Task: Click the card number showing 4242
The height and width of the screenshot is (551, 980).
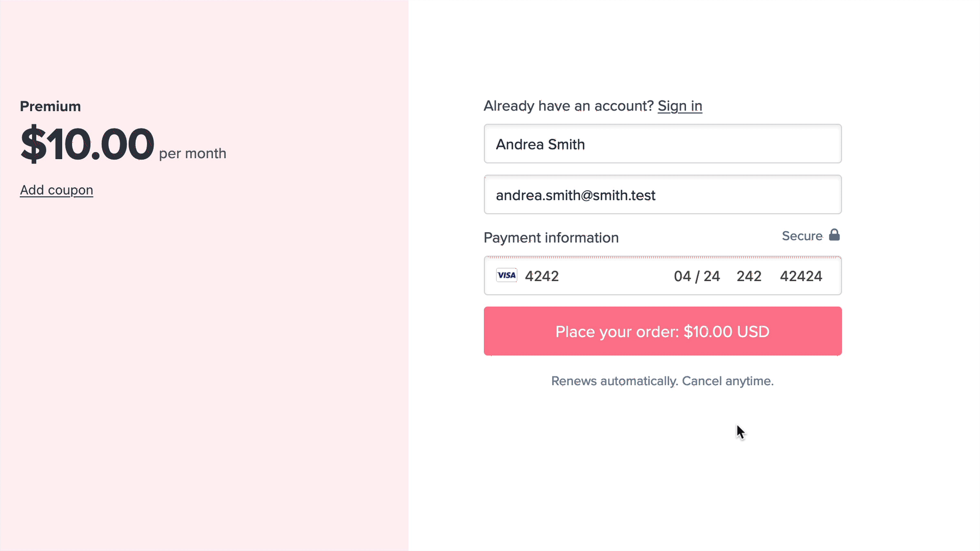Action: coord(542,276)
